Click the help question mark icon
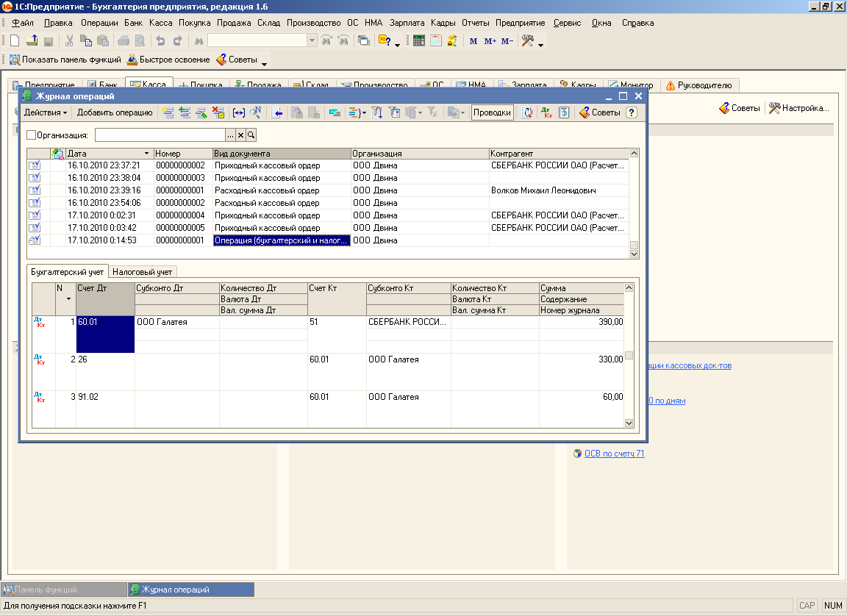 632,112
